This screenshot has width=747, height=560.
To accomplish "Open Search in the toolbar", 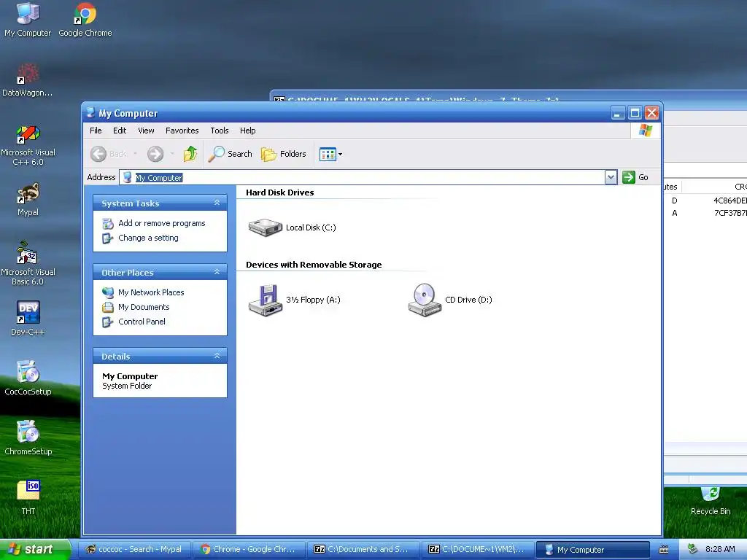I will (x=230, y=154).
